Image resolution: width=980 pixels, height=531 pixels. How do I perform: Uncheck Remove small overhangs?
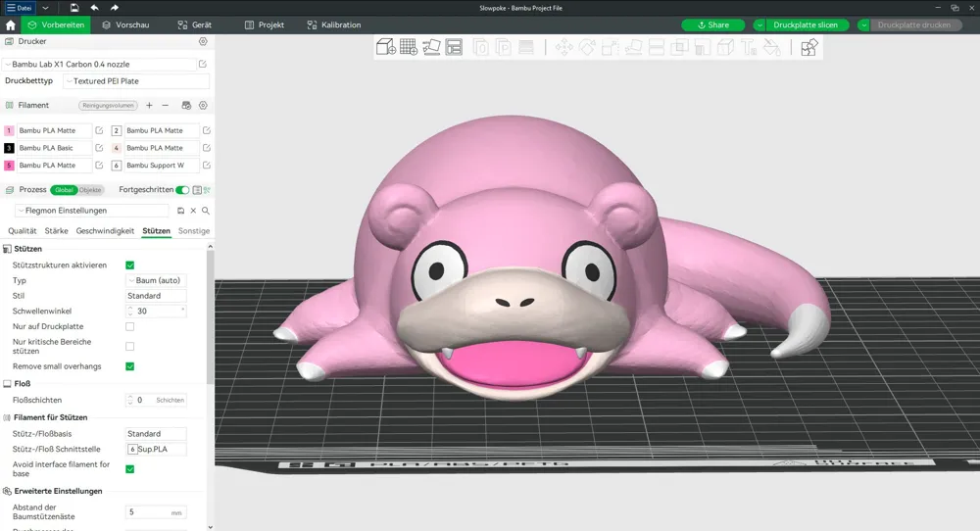(x=130, y=366)
